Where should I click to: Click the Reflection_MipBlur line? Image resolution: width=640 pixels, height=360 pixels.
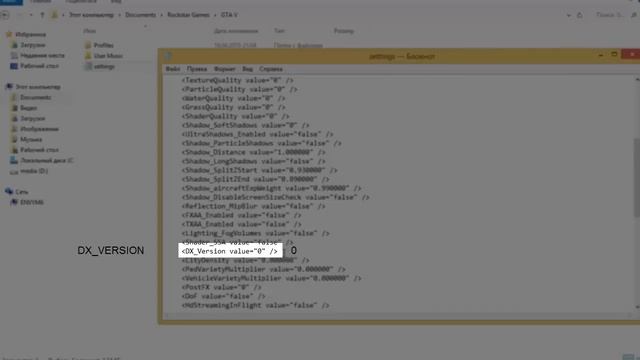[253, 206]
